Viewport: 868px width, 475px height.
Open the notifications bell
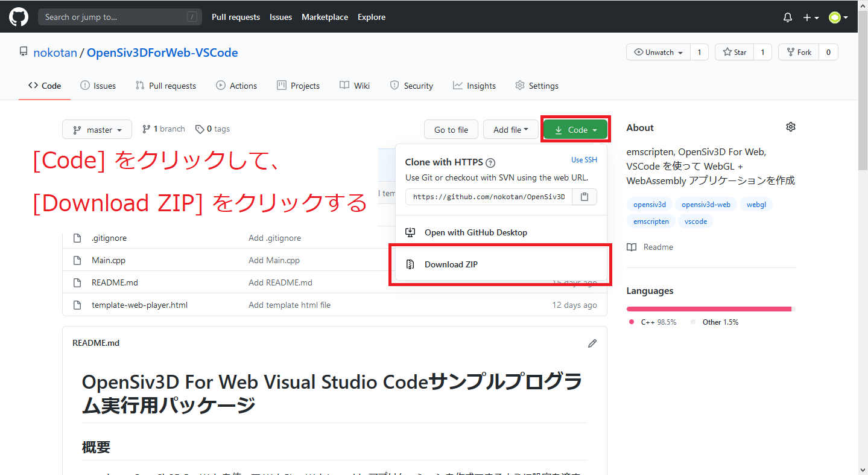788,18
